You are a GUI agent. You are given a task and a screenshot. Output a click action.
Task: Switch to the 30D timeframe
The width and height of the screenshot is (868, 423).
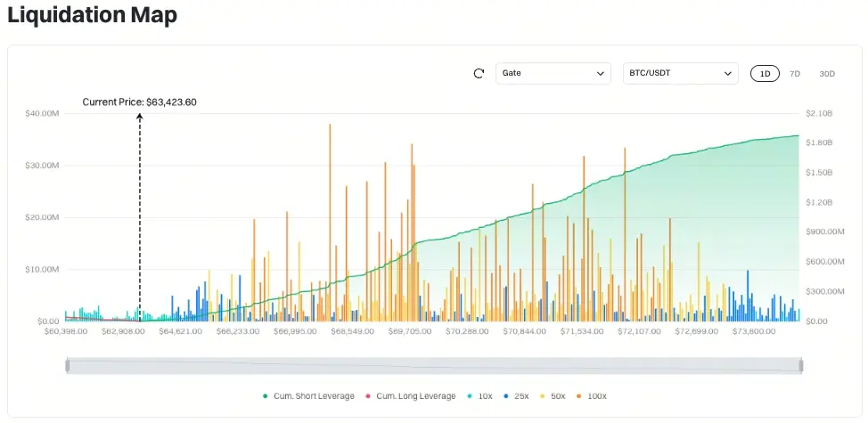click(826, 74)
